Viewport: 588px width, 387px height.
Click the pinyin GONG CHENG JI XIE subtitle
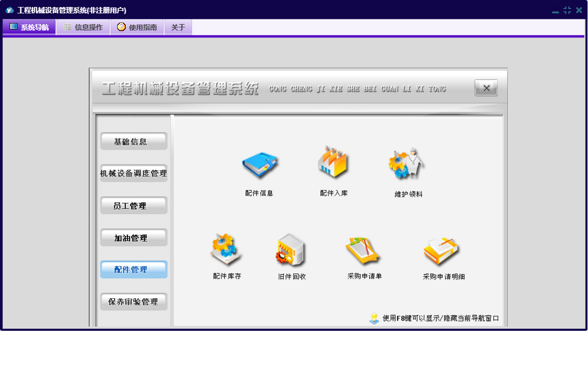358,89
